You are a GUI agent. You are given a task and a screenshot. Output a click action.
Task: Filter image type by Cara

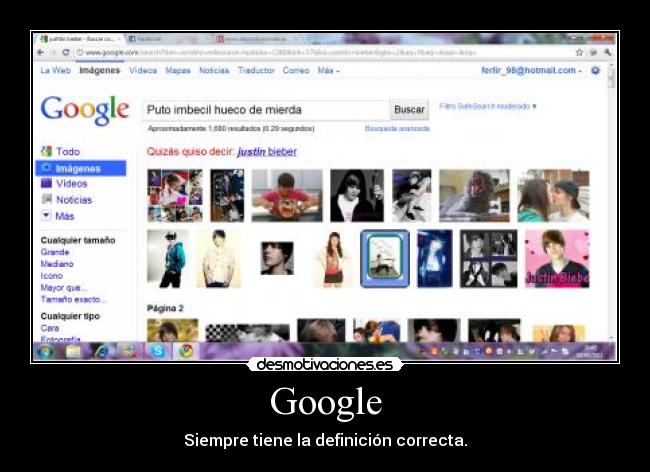tap(50, 328)
